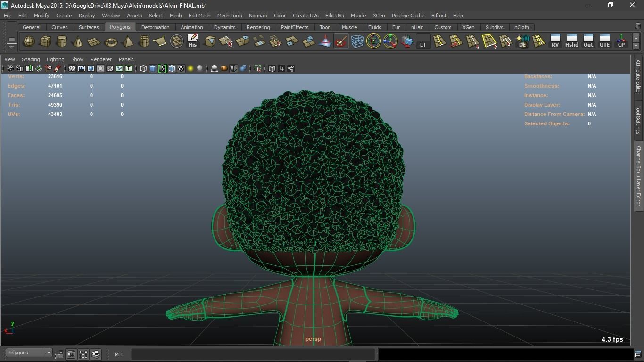Create a polygon cylinder from the shelf
The height and width of the screenshot is (362, 644).
[x=62, y=41]
